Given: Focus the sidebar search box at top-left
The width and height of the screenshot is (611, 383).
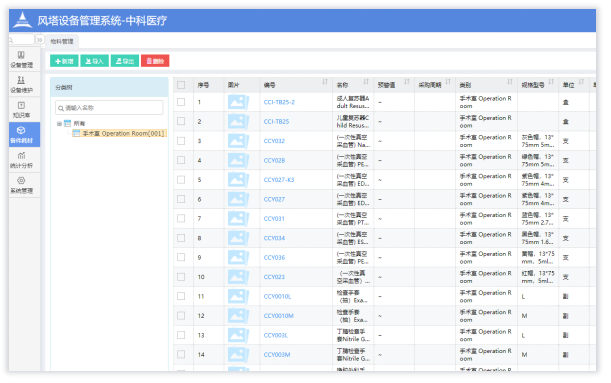Looking at the screenshot, I should (22, 40).
